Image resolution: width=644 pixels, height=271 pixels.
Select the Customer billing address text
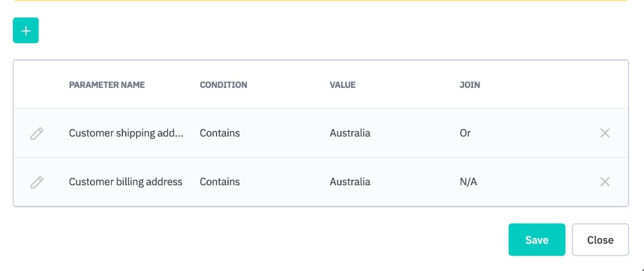click(126, 182)
